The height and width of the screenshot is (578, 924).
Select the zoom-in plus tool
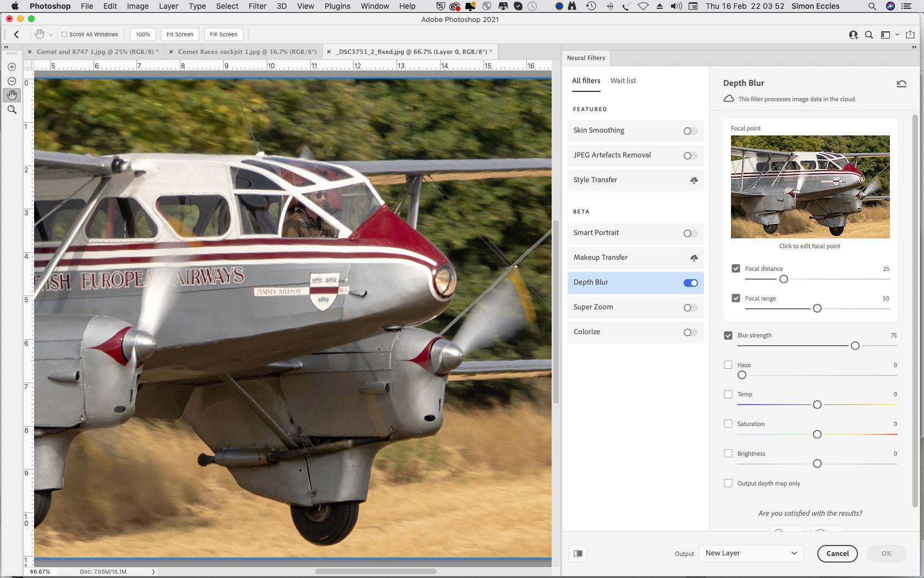pos(12,67)
